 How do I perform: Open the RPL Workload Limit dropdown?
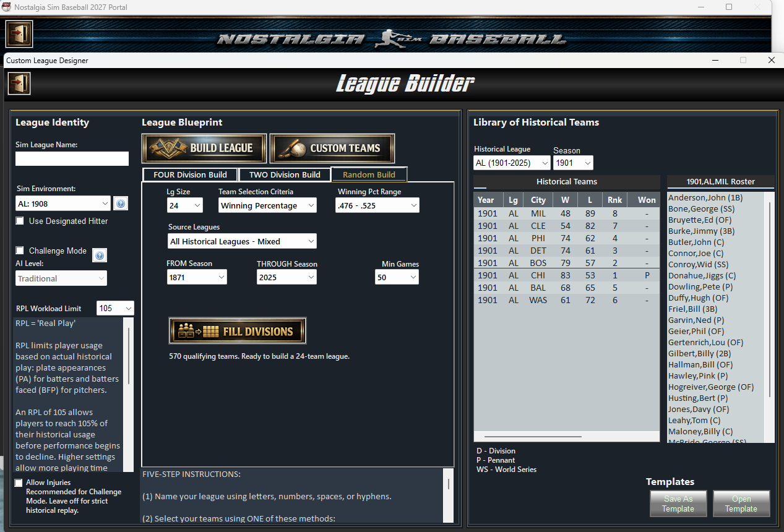click(x=115, y=308)
